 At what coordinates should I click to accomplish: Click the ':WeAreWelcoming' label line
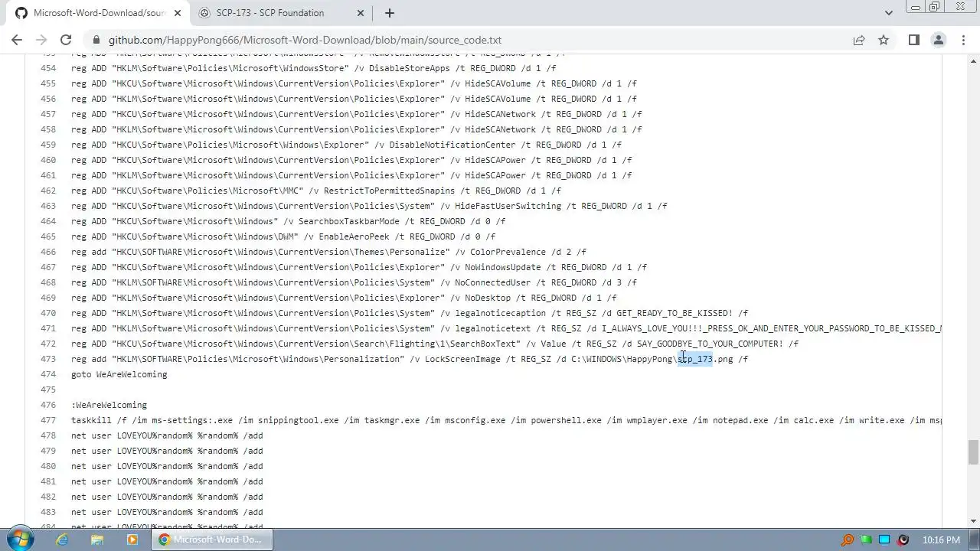(109, 405)
